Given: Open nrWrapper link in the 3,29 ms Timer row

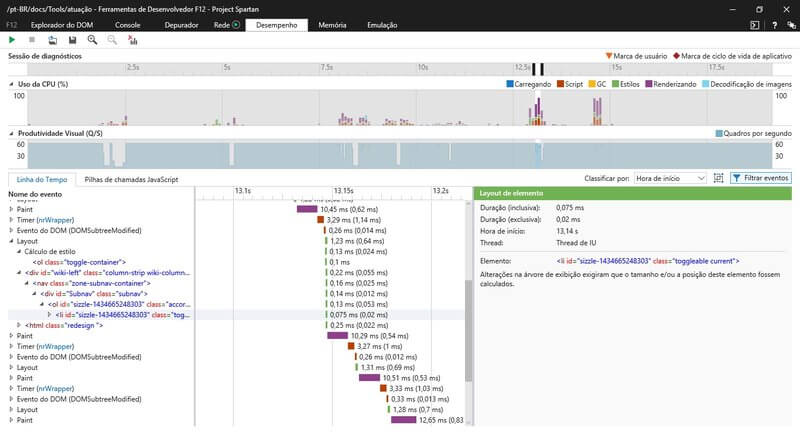Looking at the screenshot, I should (x=55, y=220).
